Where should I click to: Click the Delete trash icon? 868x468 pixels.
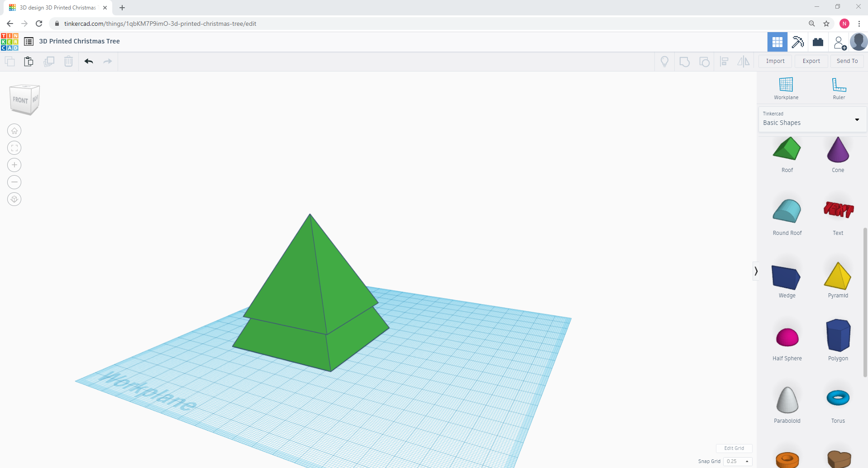pos(68,61)
